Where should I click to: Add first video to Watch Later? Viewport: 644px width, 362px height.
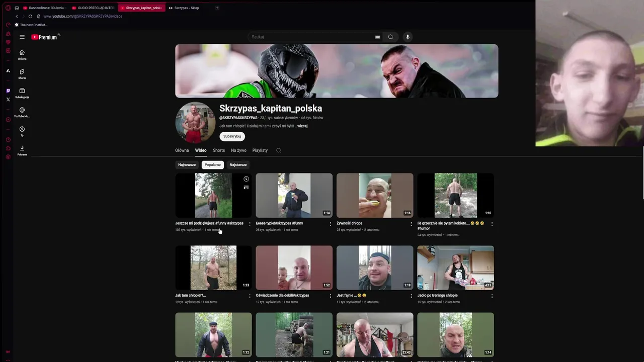[x=246, y=179]
